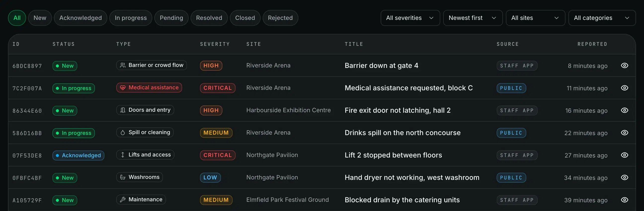Click the Medical assistance heart tag
Viewport: 644px width, 211px height.
click(149, 88)
